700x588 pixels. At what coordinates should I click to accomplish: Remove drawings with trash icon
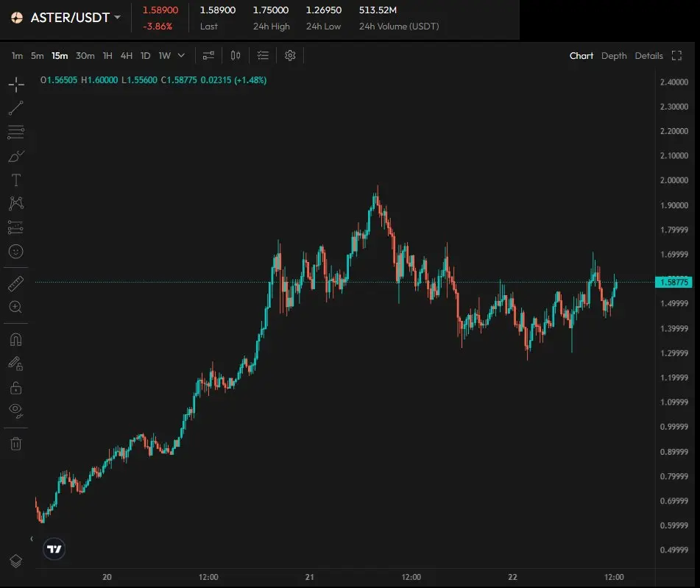[x=16, y=444]
